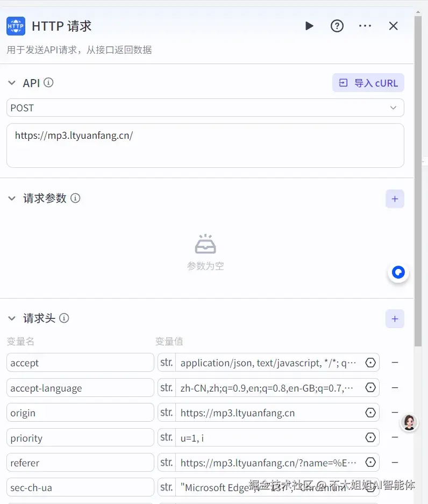This screenshot has width=428, height=504.
Task: Edit the origin header name field
Action: tap(80, 413)
